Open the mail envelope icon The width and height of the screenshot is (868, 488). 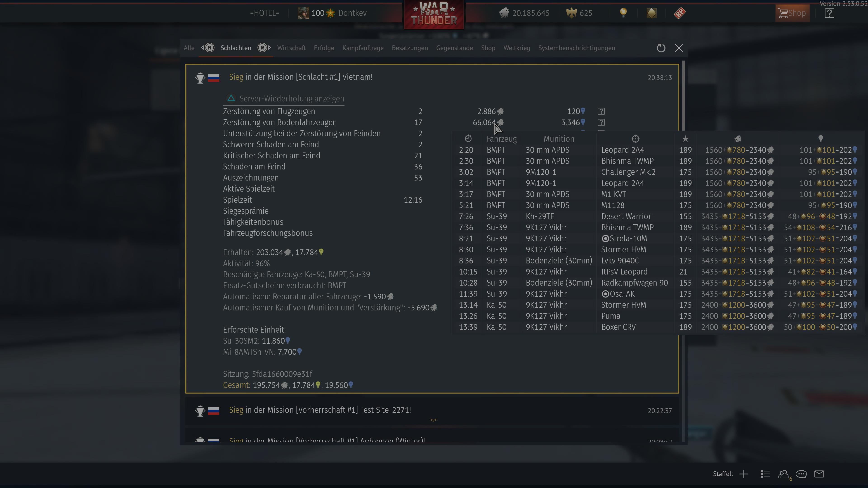(819, 474)
